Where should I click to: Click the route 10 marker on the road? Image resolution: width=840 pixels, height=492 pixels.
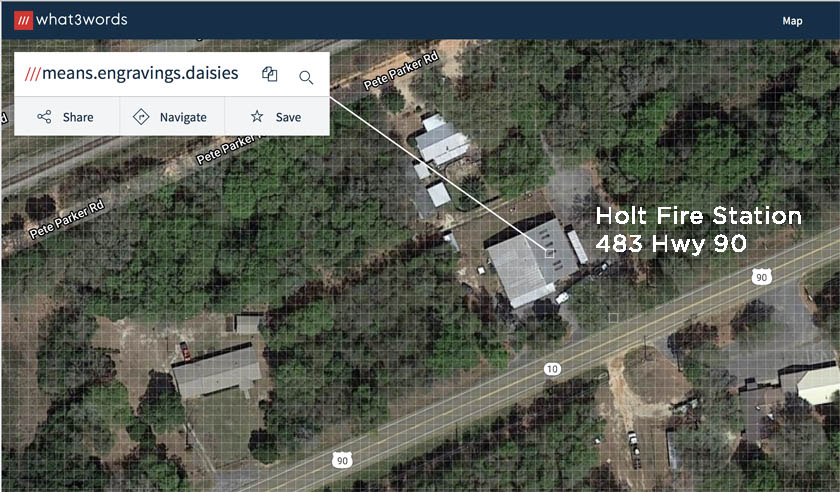click(x=552, y=369)
